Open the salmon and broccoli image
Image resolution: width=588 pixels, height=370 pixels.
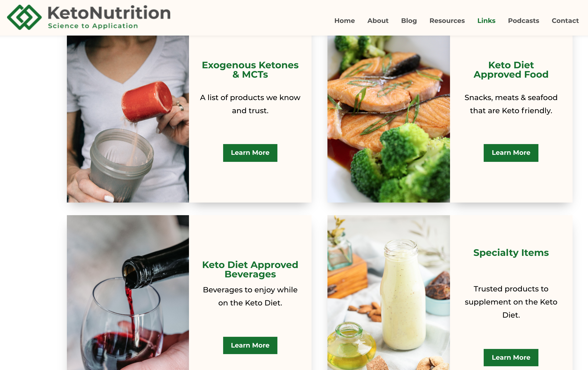(388, 119)
